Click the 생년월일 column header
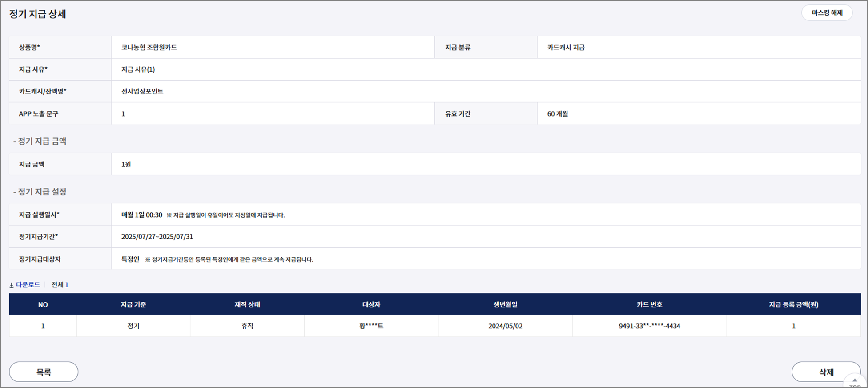Screen dimensions: 868x388 pos(505,305)
